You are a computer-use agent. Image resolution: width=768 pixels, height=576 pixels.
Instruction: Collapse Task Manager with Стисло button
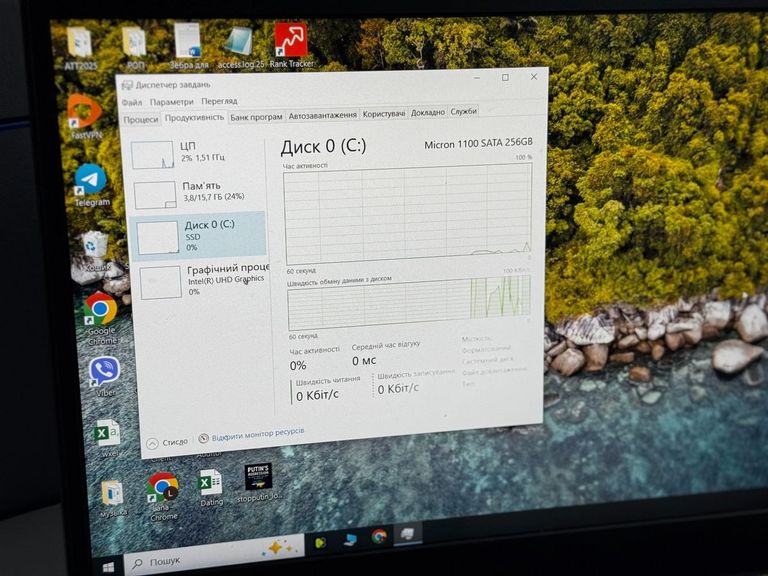click(x=168, y=443)
